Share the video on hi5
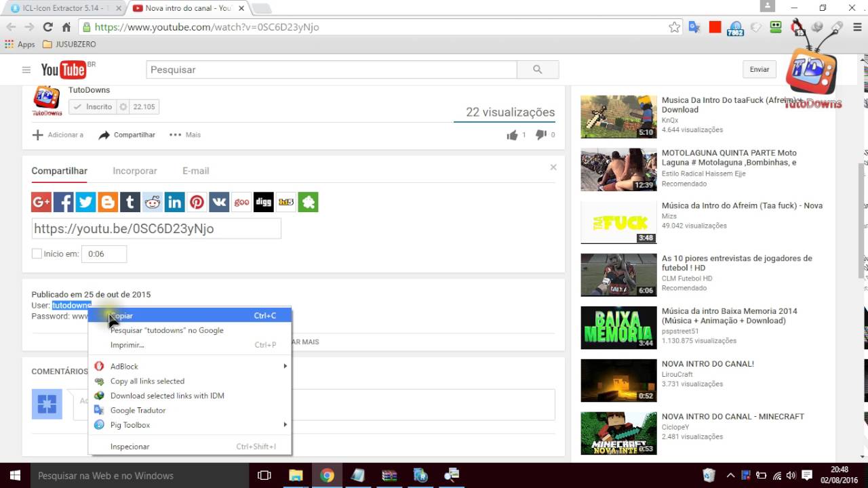Image resolution: width=868 pixels, height=488 pixels. (285, 202)
